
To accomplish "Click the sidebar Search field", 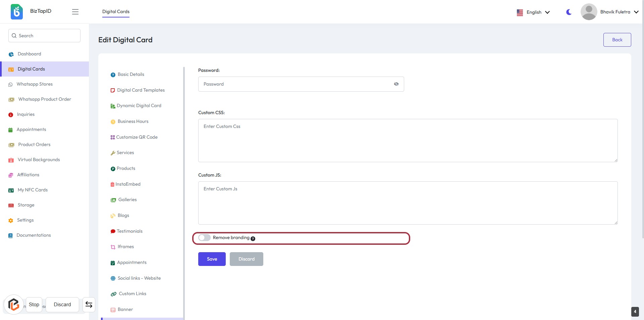I will pyautogui.click(x=44, y=36).
